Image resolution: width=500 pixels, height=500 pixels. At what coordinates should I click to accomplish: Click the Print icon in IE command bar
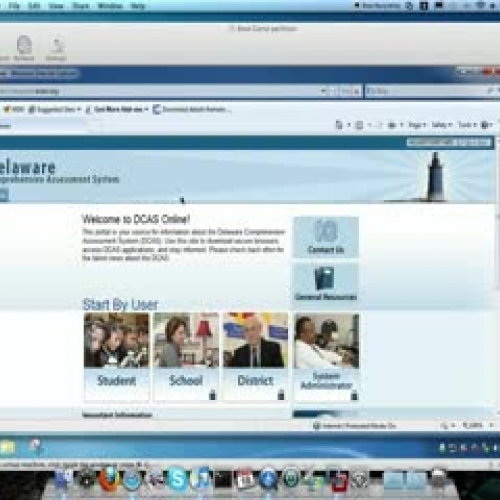click(392, 125)
